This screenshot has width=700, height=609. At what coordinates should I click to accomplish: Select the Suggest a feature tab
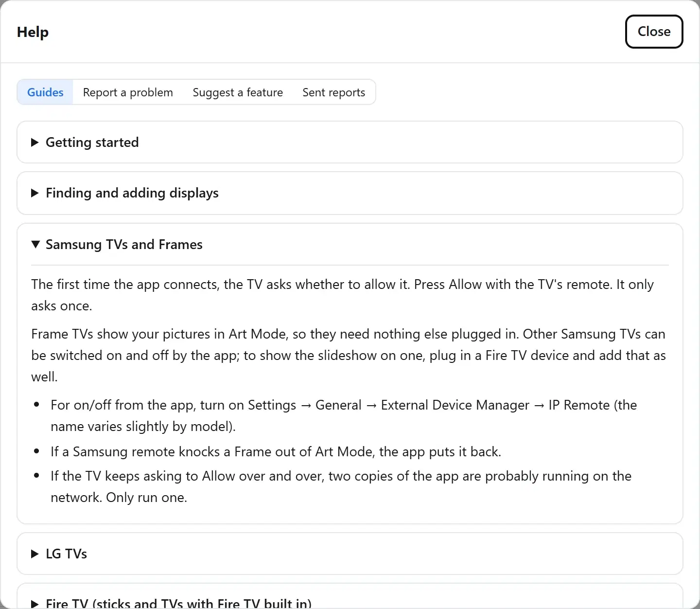click(x=238, y=92)
